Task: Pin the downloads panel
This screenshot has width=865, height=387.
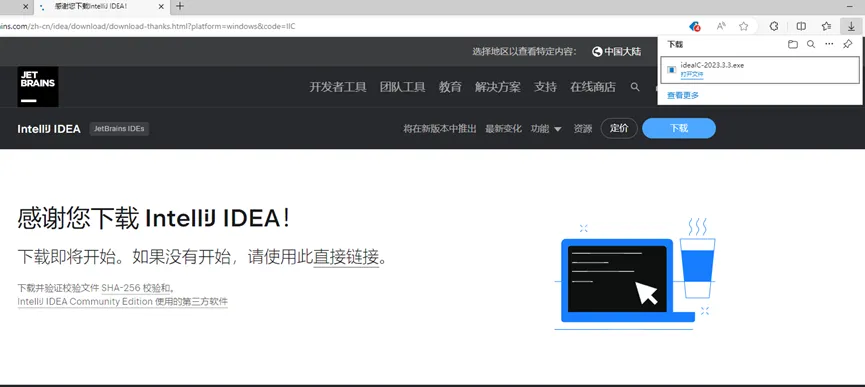Action: 848,45
